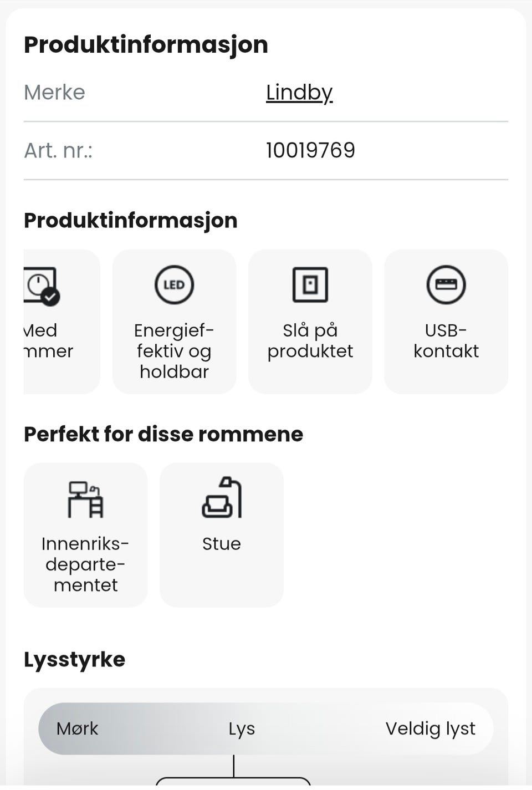
Task: Click the article number 10019769
Action: [x=310, y=150]
